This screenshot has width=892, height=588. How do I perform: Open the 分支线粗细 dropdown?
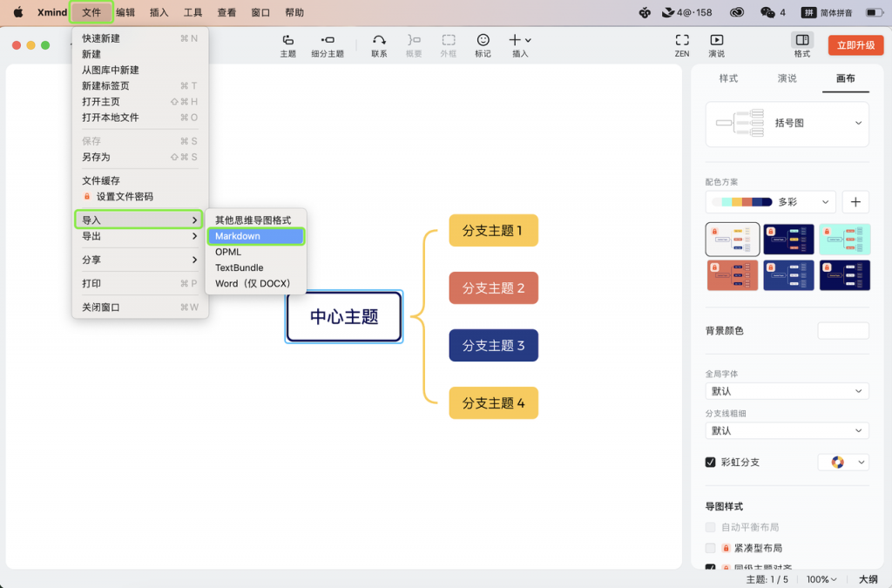click(787, 430)
